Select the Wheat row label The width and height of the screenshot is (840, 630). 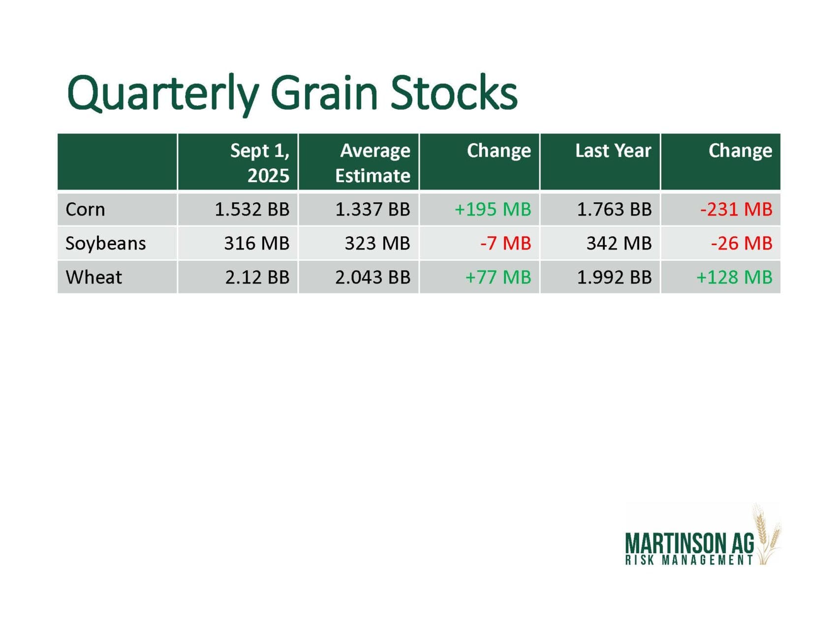[x=93, y=278]
